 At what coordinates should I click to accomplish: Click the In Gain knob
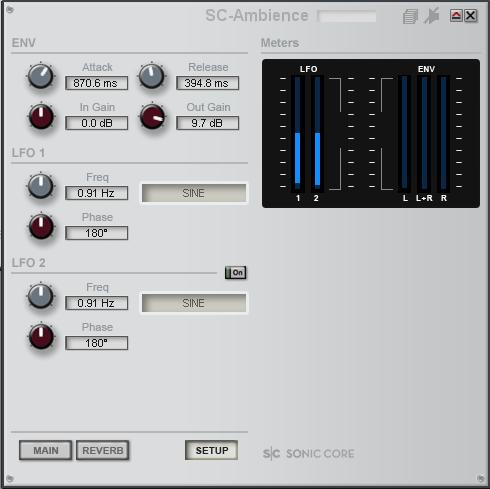(x=41, y=116)
